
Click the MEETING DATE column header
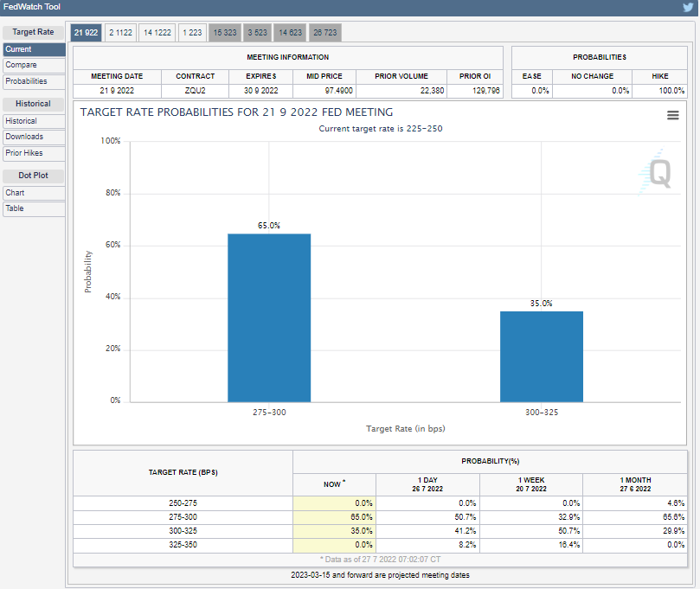[x=117, y=76]
